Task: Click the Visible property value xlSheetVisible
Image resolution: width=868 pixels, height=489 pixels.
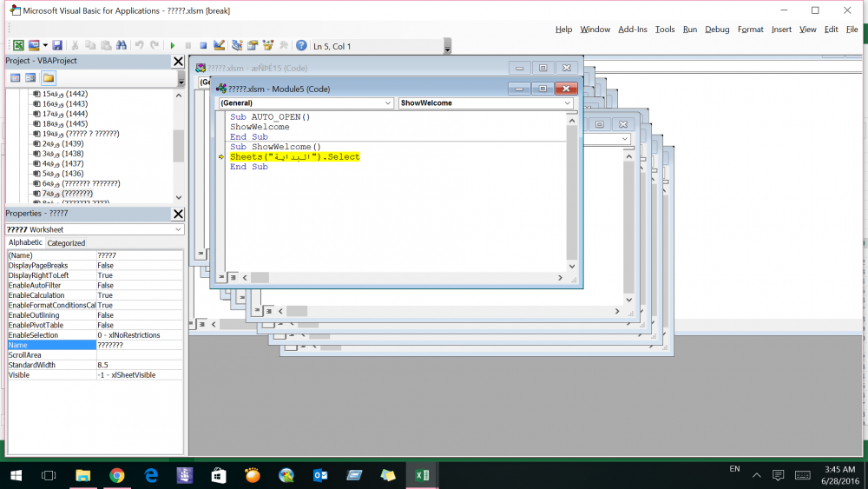Action: (x=139, y=375)
